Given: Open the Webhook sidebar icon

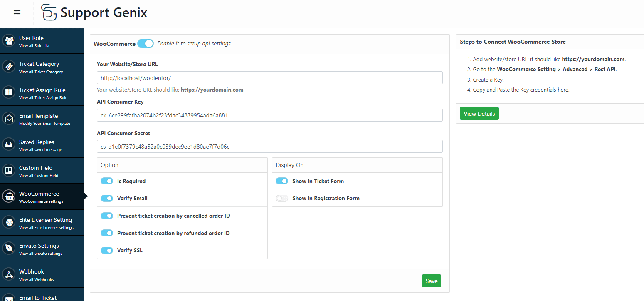Looking at the screenshot, I should [9, 274].
